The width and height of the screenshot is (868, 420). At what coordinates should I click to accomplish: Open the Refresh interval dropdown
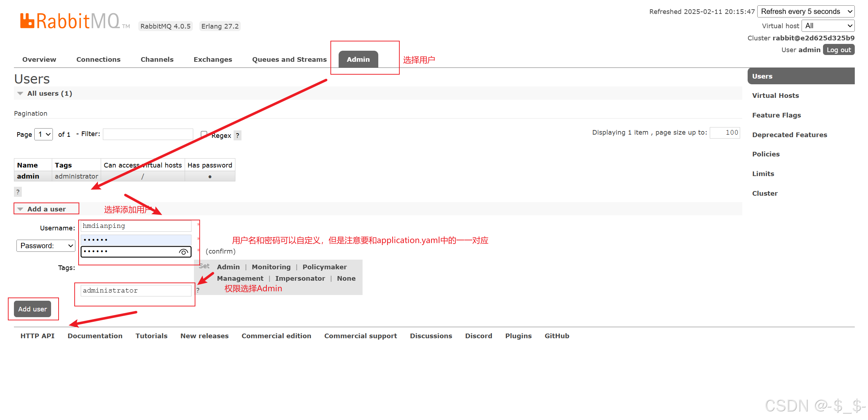tap(805, 12)
